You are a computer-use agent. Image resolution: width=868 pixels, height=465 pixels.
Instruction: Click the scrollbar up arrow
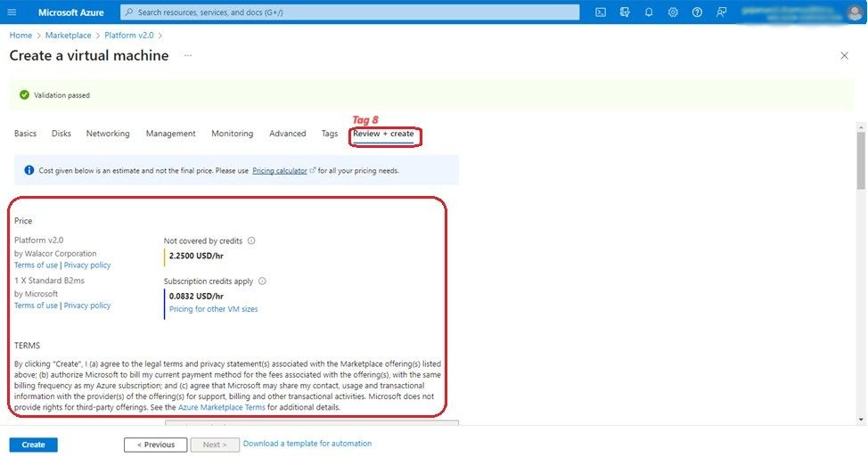861,127
